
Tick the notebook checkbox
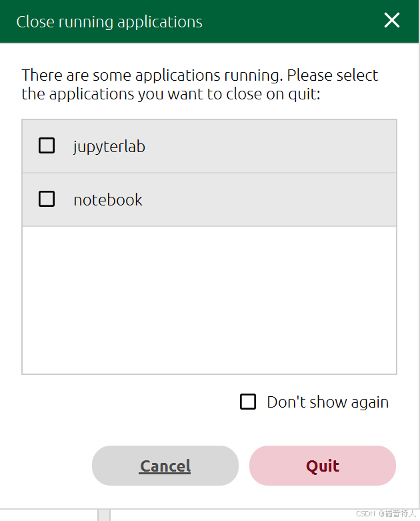coord(47,199)
